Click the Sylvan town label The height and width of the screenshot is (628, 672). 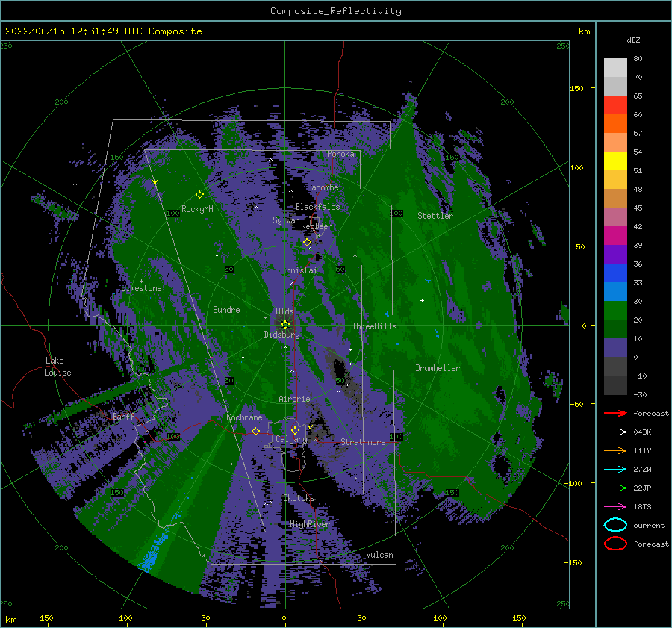tap(286, 220)
